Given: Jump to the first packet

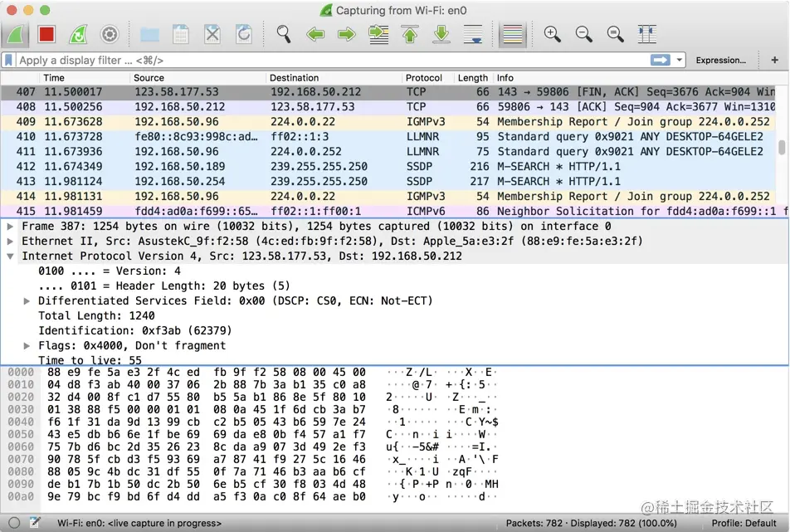Looking at the screenshot, I should (x=410, y=34).
